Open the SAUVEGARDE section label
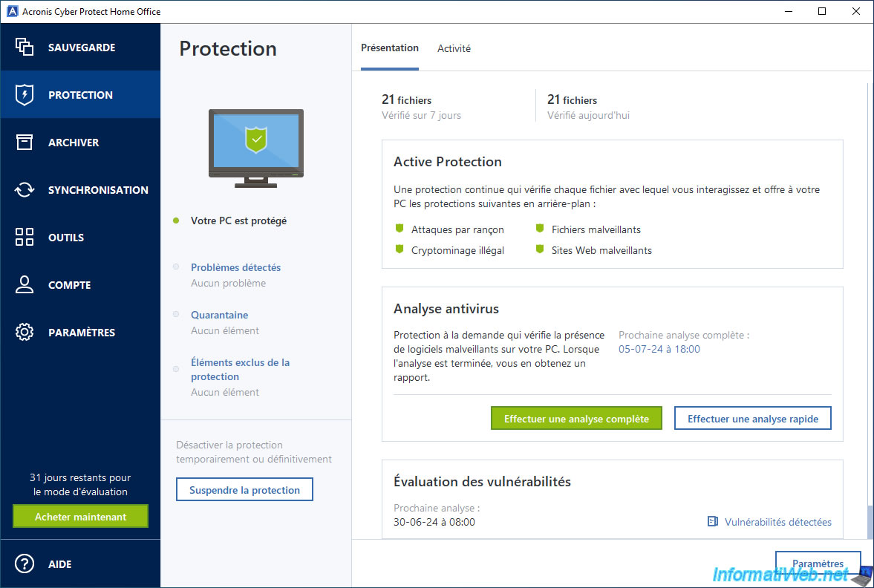The height and width of the screenshot is (588, 874). [x=82, y=48]
